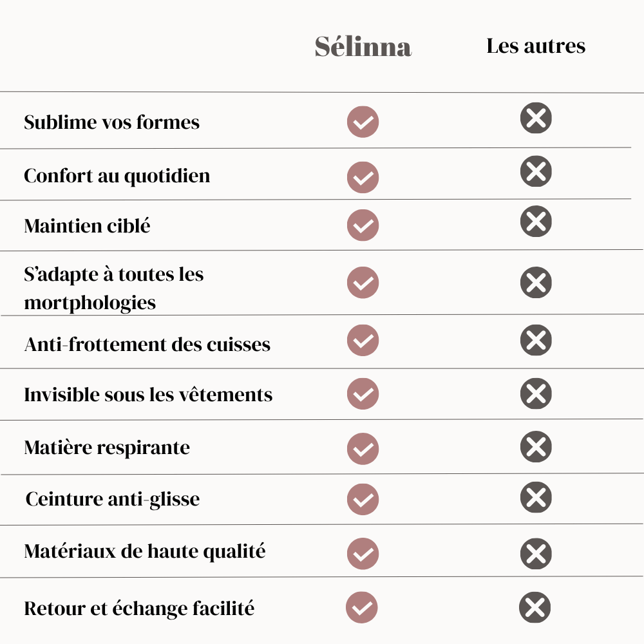Click the Les autres column header
This screenshot has height=644, width=644.
536,46
